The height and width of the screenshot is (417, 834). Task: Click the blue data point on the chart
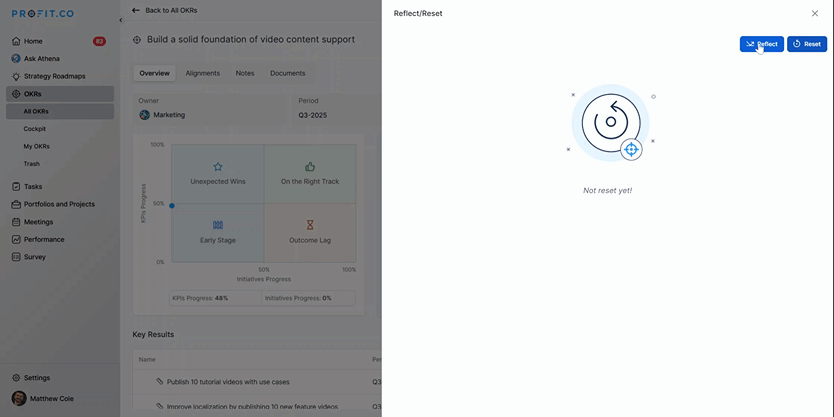point(172,205)
